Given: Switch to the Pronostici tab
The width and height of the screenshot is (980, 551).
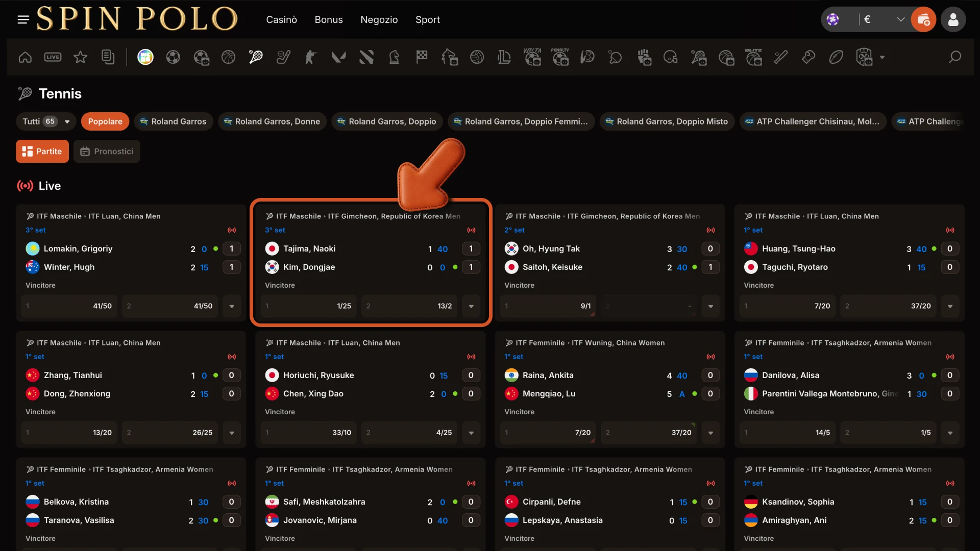Looking at the screenshot, I should pyautogui.click(x=107, y=152).
